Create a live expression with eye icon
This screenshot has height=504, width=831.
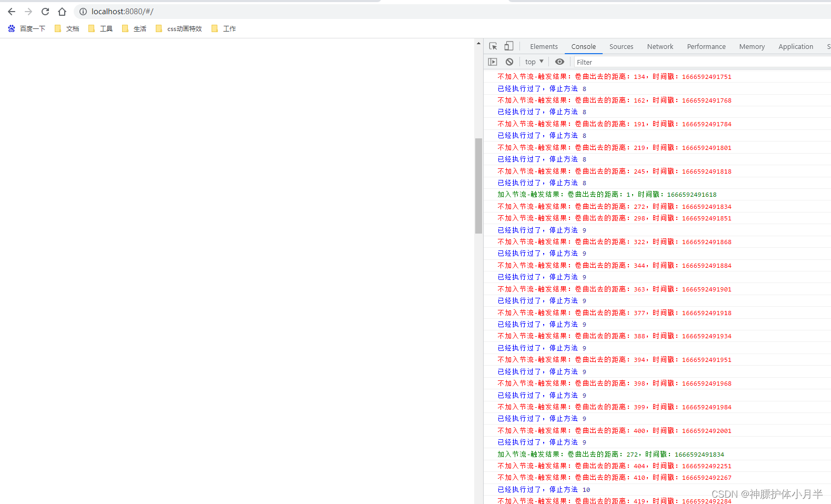coord(559,62)
